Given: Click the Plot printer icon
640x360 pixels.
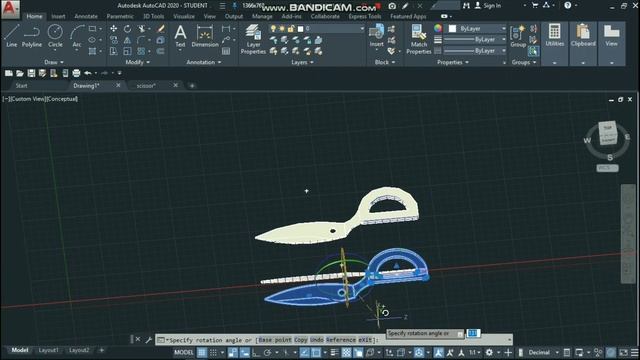Looking at the screenshot, I should (76, 73).
